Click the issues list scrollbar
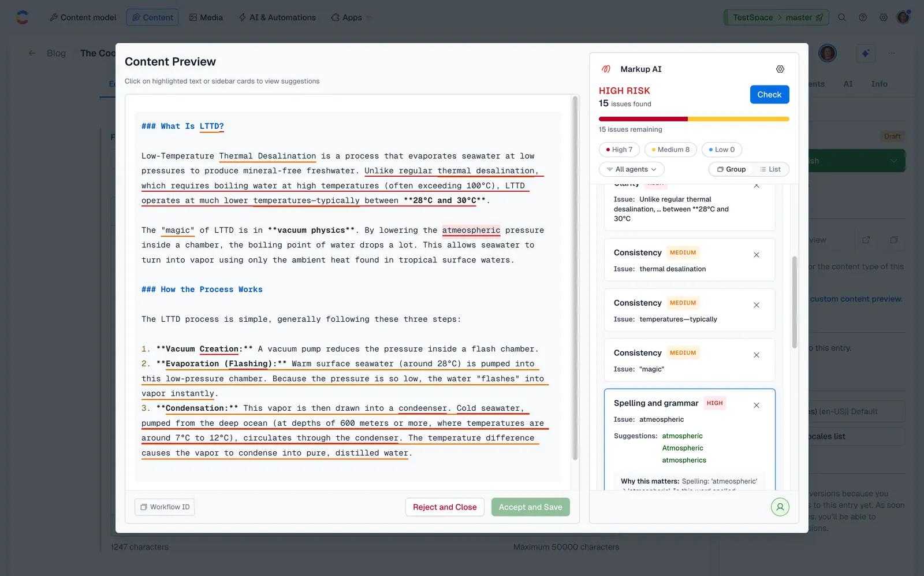This screenshot has height=576, width=924. tap(794, 302)
